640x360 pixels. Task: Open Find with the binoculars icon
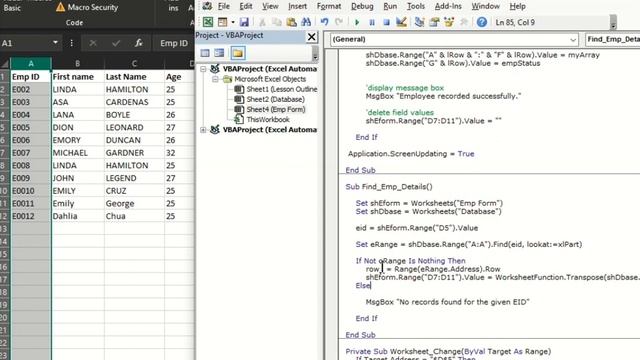[x=306, y=22]
